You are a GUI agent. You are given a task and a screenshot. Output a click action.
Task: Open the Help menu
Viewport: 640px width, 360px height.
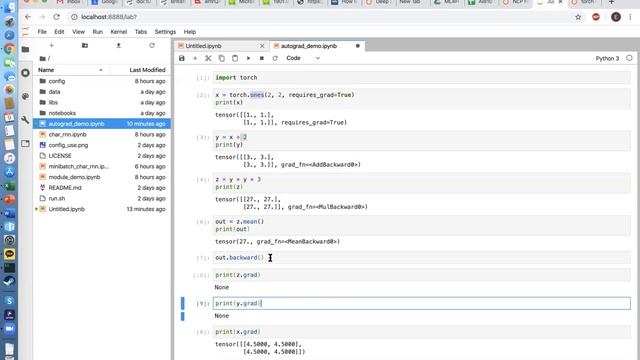(x=190, y=32)
